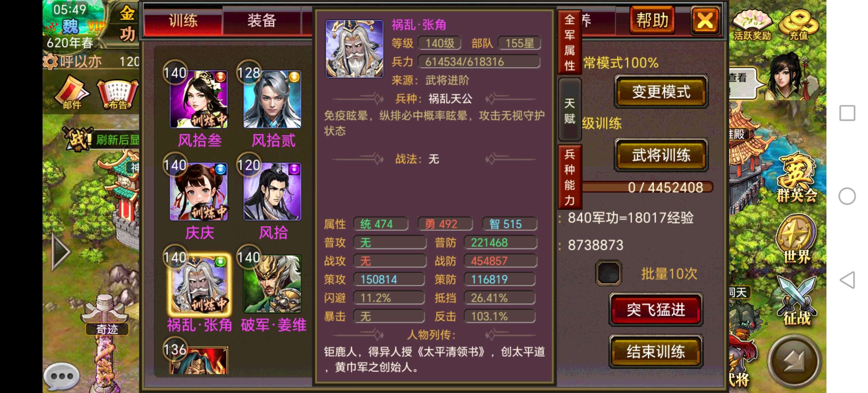The height and width of the screenshot is (393, 868).
Task: Tap the settings gear beside player name
Action: 50,62
